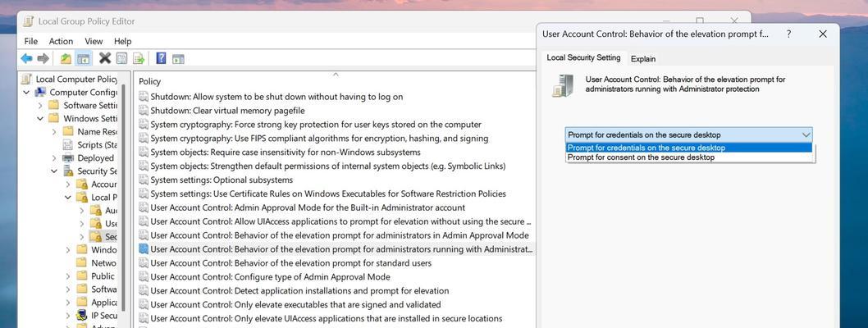Toggle the Show/Hide Console Tree icon
Screen dimensions: 868x328
(84, 59)
